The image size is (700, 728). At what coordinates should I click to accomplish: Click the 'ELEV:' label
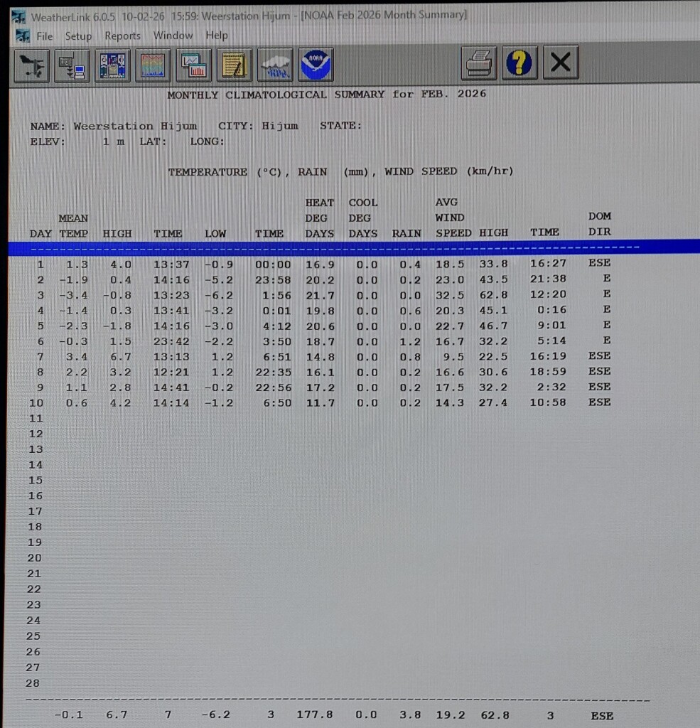pyautogui.click(x=48, y=141)
